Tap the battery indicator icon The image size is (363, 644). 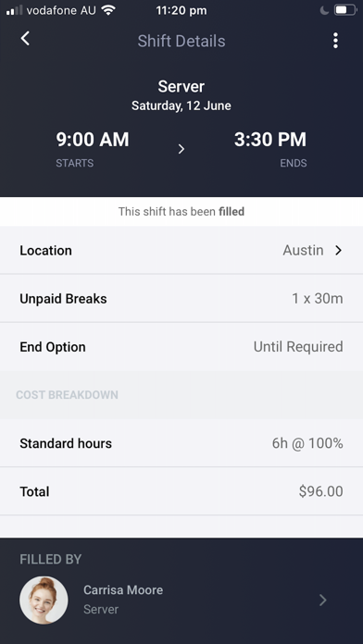[344, 10]
